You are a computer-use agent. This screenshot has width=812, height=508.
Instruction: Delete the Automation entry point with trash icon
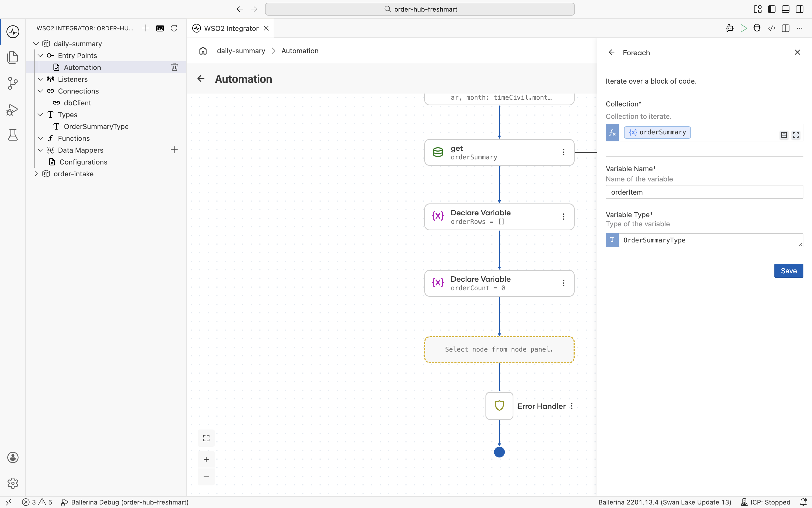[x=175, y=67]
